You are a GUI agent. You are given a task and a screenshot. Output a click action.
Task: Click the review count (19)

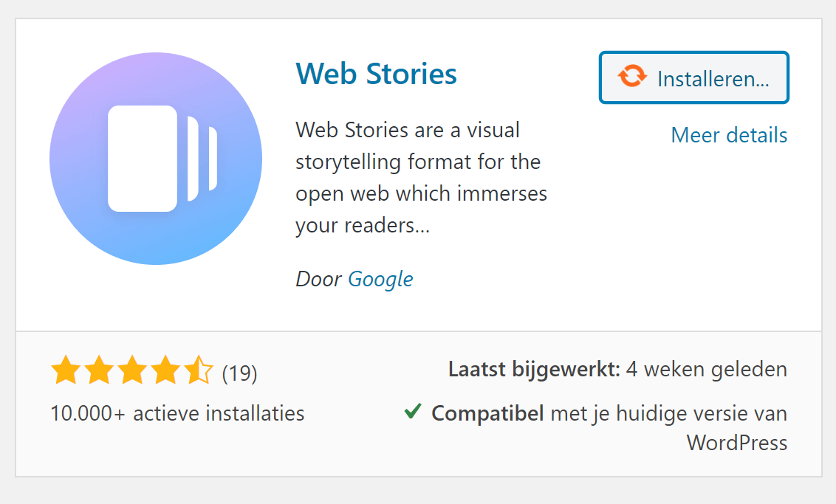(241, 373)
